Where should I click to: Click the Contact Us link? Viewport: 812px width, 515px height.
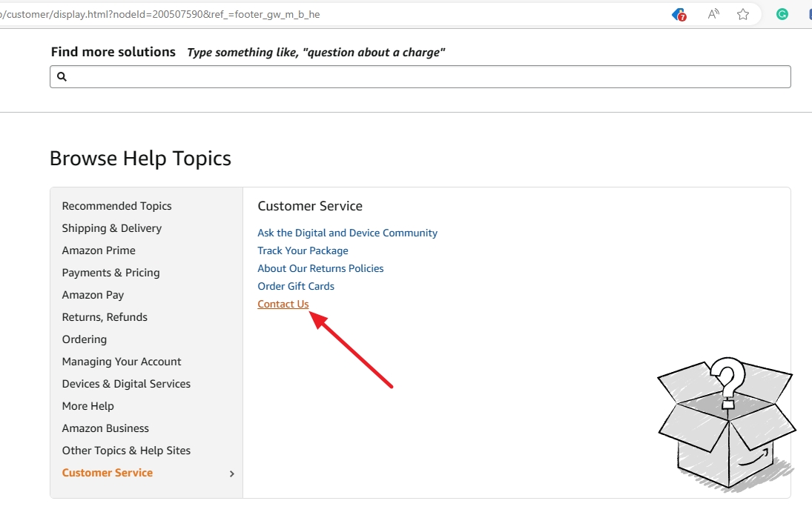point(283,305)
